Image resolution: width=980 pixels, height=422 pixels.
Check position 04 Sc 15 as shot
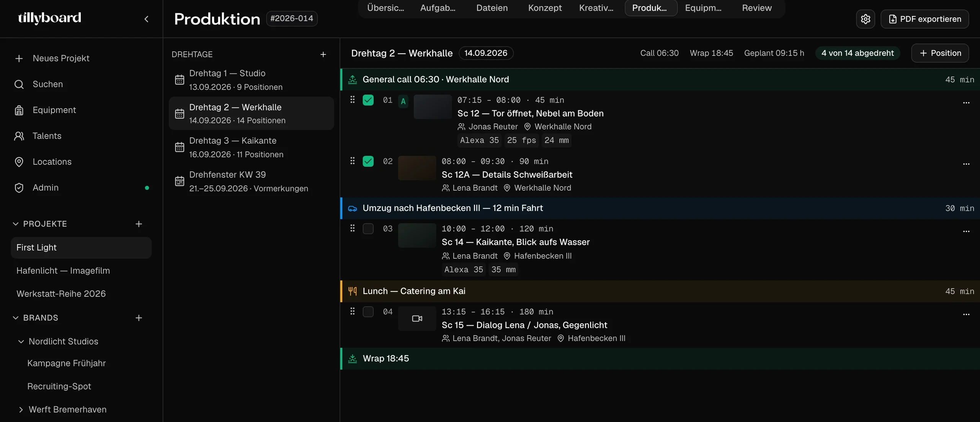pyautogui.click(x=368, y=312)
